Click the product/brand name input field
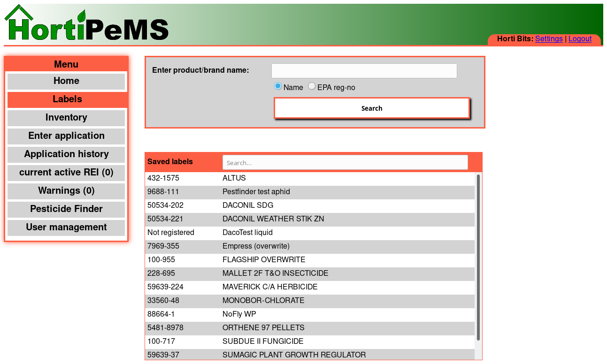This screenshot has width=607, height=364. [x=364, y=70]
